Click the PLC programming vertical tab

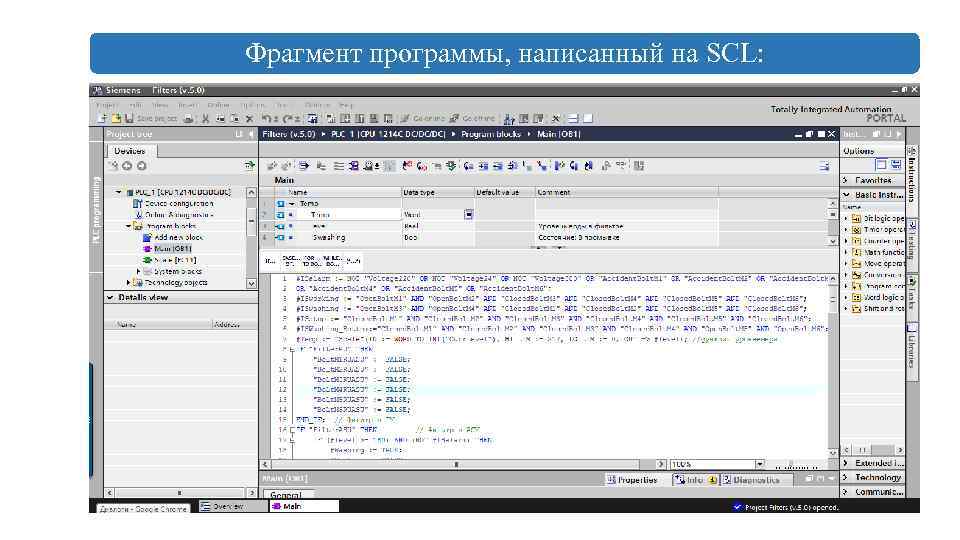pos(96,209)
